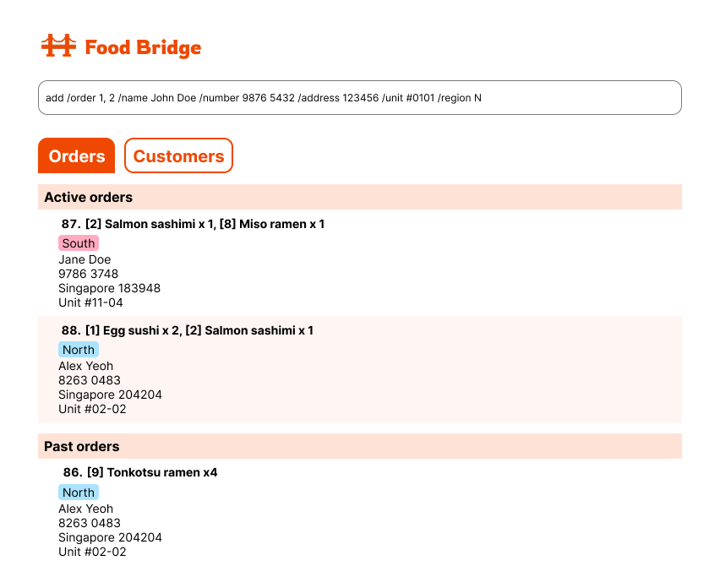Image resolution: width=720 pixels, height=588 pixels.
Task: Focus the command input box
Action: pos(359,98)
